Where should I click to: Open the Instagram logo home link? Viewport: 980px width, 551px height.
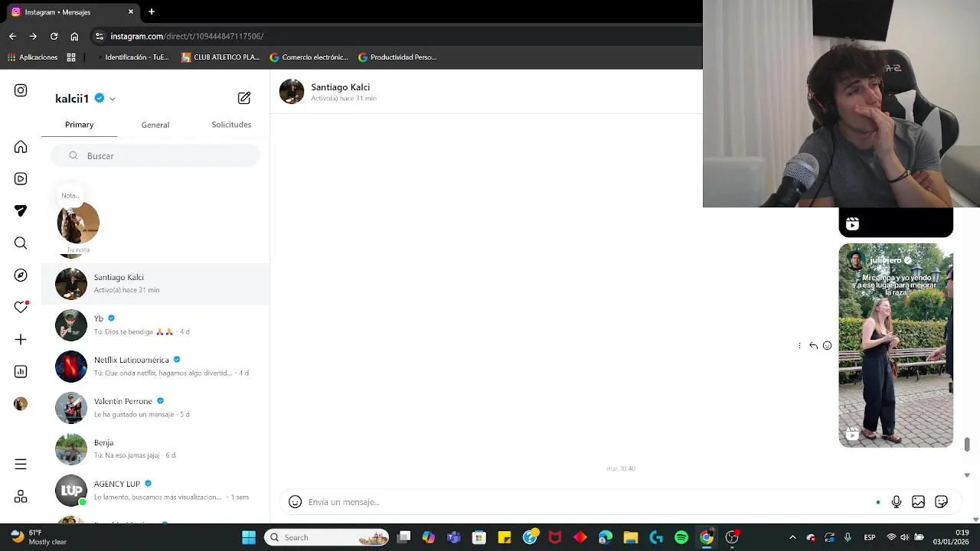coord(21,90)
